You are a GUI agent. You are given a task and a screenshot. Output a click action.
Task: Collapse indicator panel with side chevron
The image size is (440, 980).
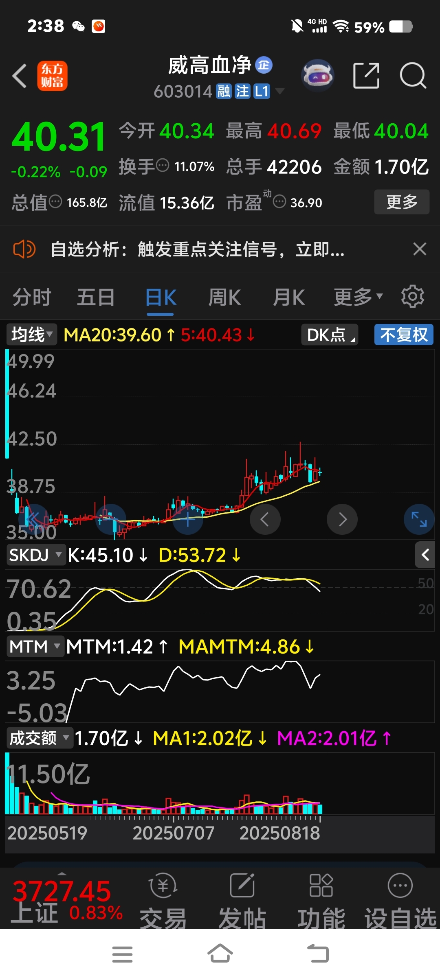tap(425, 555)
